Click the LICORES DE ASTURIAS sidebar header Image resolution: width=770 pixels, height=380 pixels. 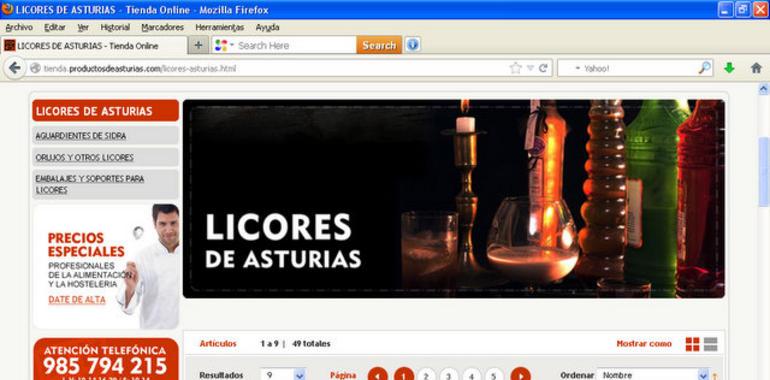pos(106,110)
